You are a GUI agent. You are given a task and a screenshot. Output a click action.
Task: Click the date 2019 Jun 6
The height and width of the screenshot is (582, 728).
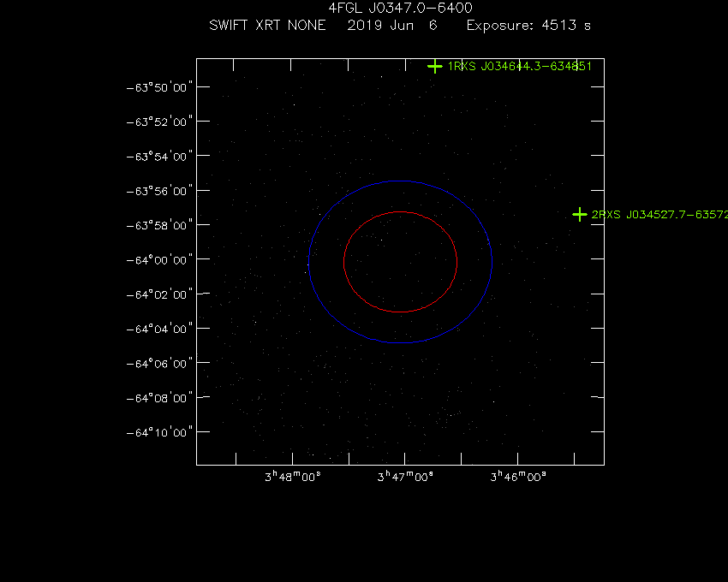[392, 25]
